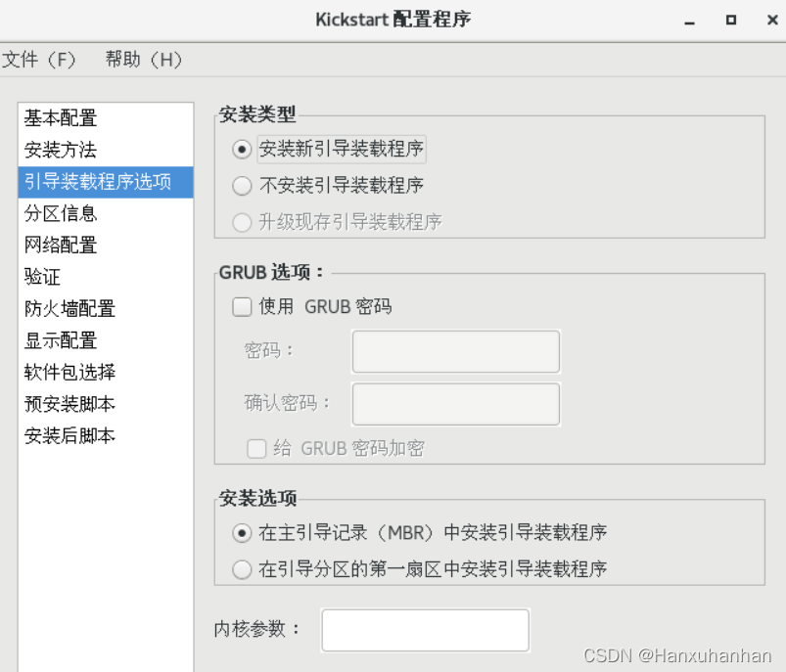The height and width of the screenshot is (672, 786).
Task: Open 软件包选择 section
Action: [69, 373]
